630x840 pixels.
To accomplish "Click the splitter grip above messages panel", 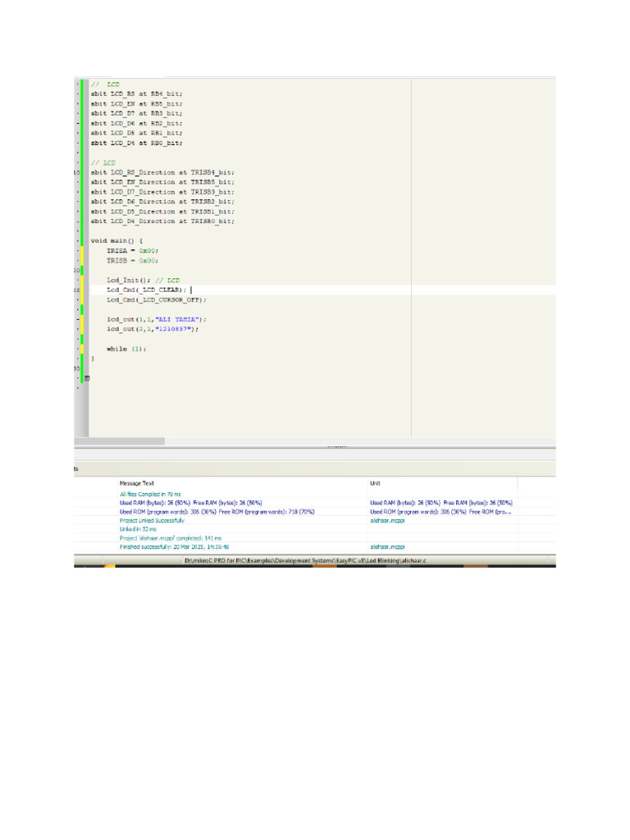I will tap(337, 447).
